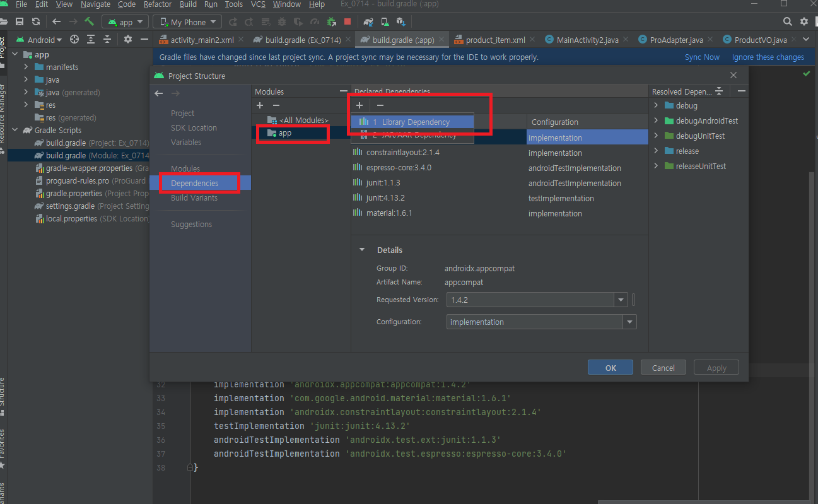Screen dimensions: 818x504
Task: Click the red Stop icon in toolbar
Action: (347, 21)
